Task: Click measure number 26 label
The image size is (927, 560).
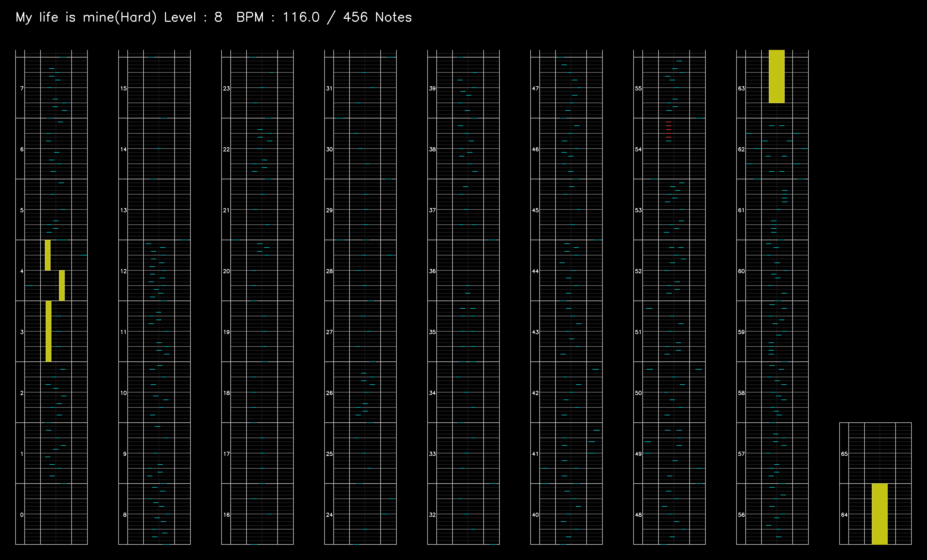Action: pos(330,393)
